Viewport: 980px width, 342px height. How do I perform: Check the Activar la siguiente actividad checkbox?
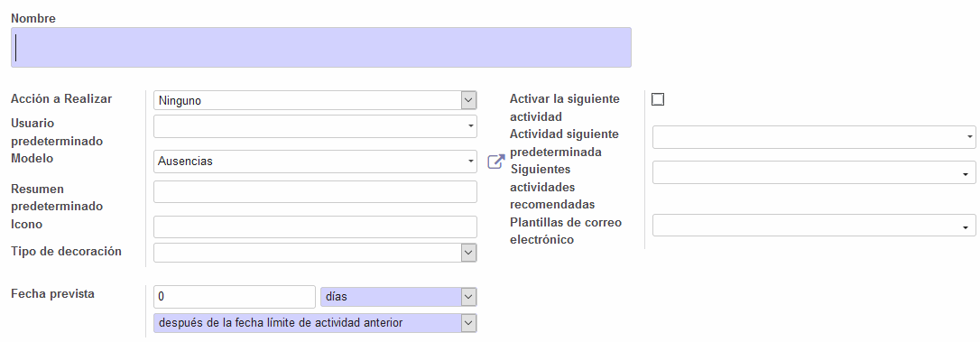[x=658, y=98]
